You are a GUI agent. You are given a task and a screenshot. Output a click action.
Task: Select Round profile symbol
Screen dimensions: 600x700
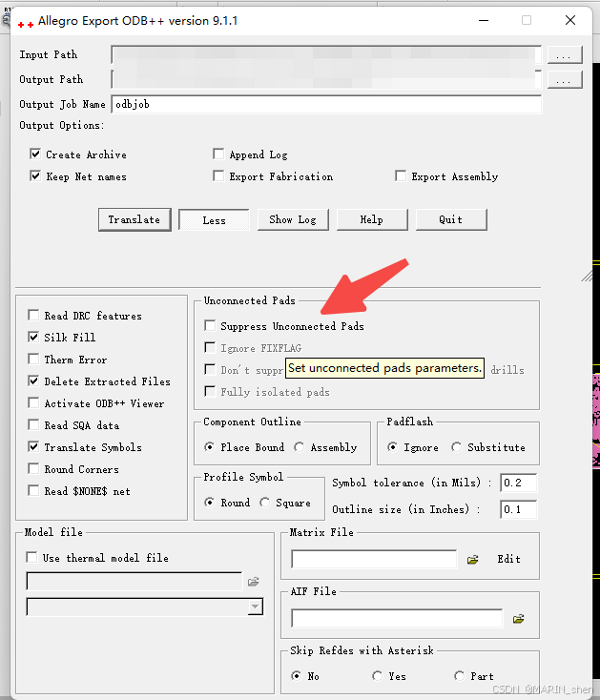click(209, 503)
